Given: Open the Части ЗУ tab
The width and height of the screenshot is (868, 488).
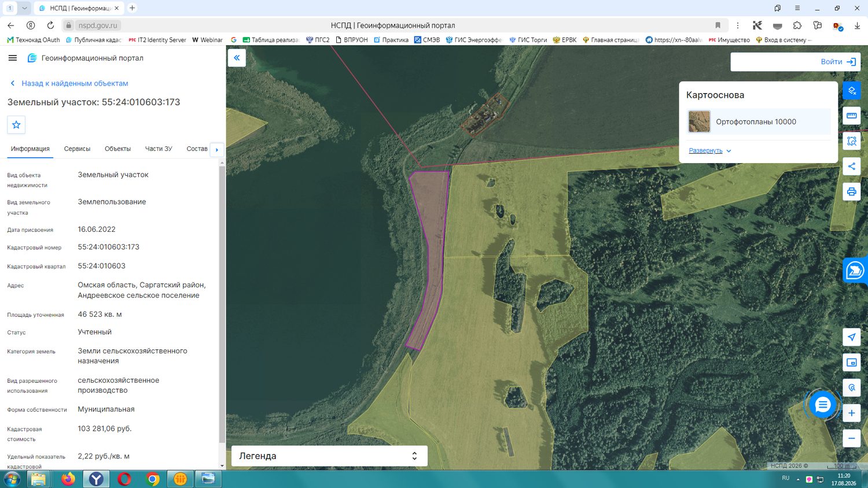Looking at the screenshot, I should pos(159,149).
